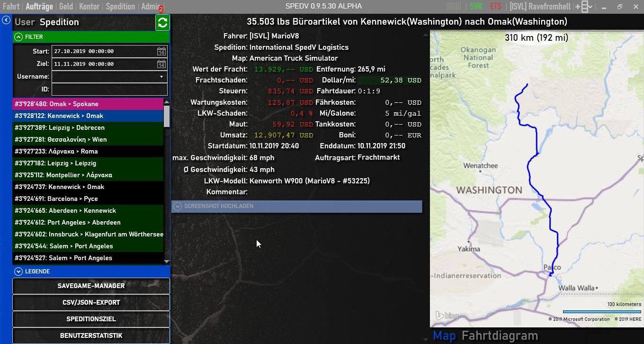Click the Wert der Fracht 13.929 value

[284, 69]
